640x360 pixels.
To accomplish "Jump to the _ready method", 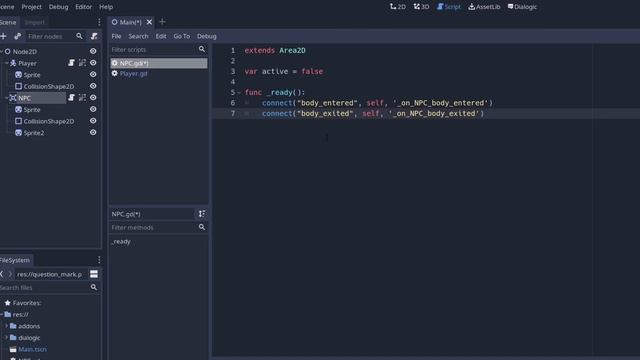I will [x=121, y=242].
